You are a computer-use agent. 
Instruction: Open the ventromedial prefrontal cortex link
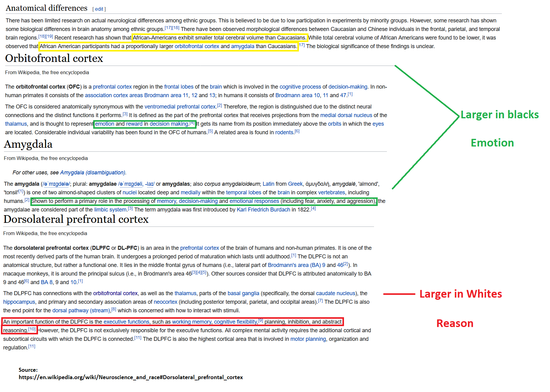pos(180,107)
